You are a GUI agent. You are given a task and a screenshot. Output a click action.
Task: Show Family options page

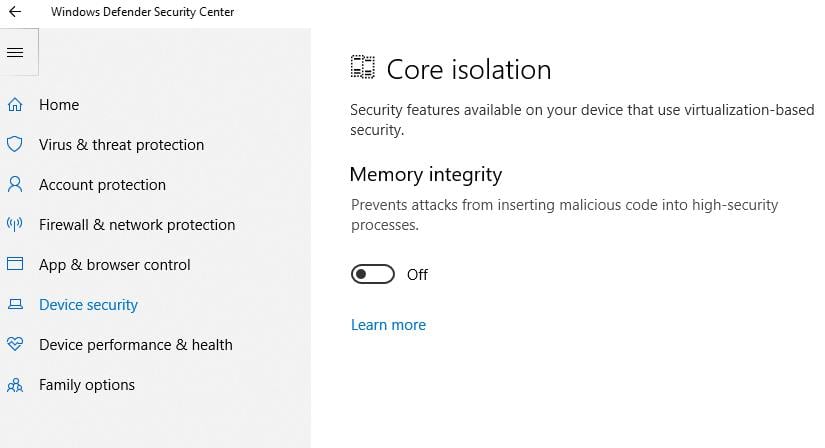pyautogui.click(x=86, y=385)
